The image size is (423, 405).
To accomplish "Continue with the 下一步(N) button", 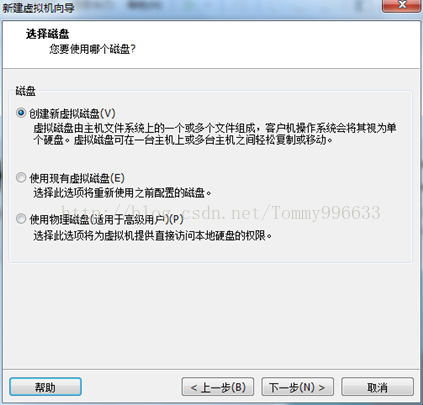I will 297,387.
